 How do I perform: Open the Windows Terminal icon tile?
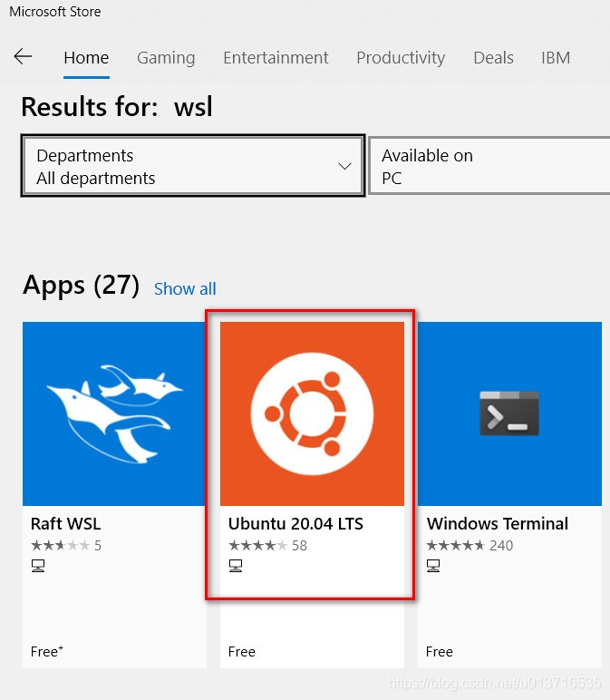(509, 413)
